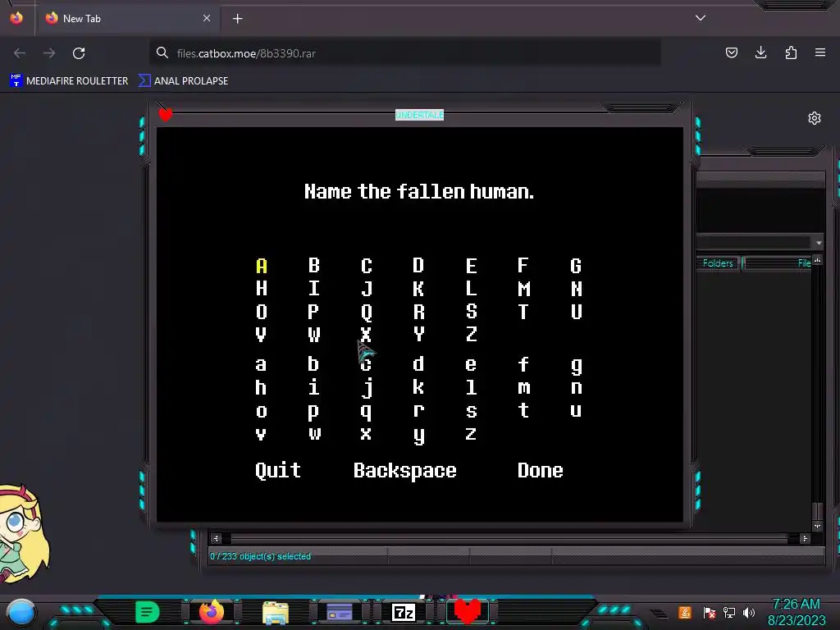Click the Folders column header in background window
This screenshot has width=840, height=630.
coord(718,263)
